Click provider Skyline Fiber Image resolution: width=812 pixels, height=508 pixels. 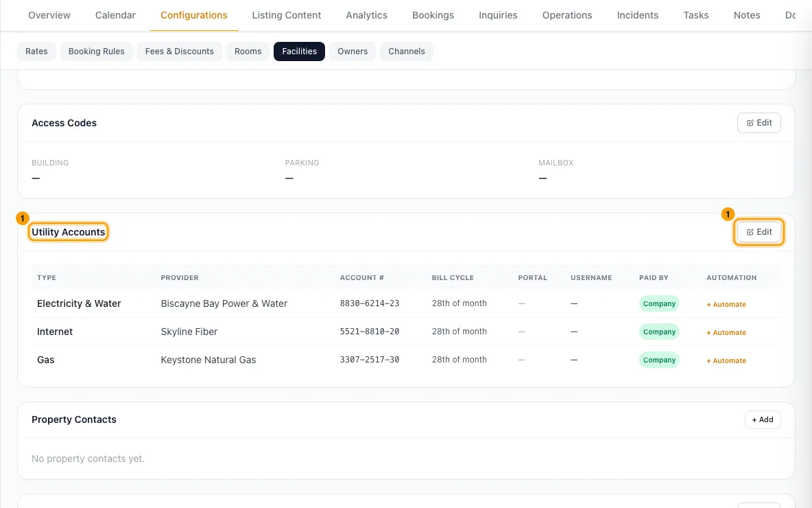(189, 332)
